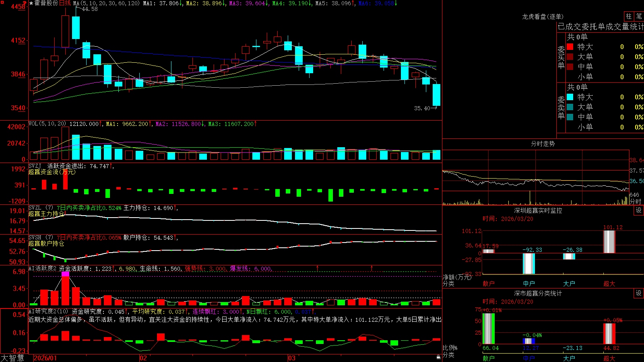The height and width of the screenshot is (362, 644).
Task: Select the 分时走势 panel title
Action: (x=543, y=144)
